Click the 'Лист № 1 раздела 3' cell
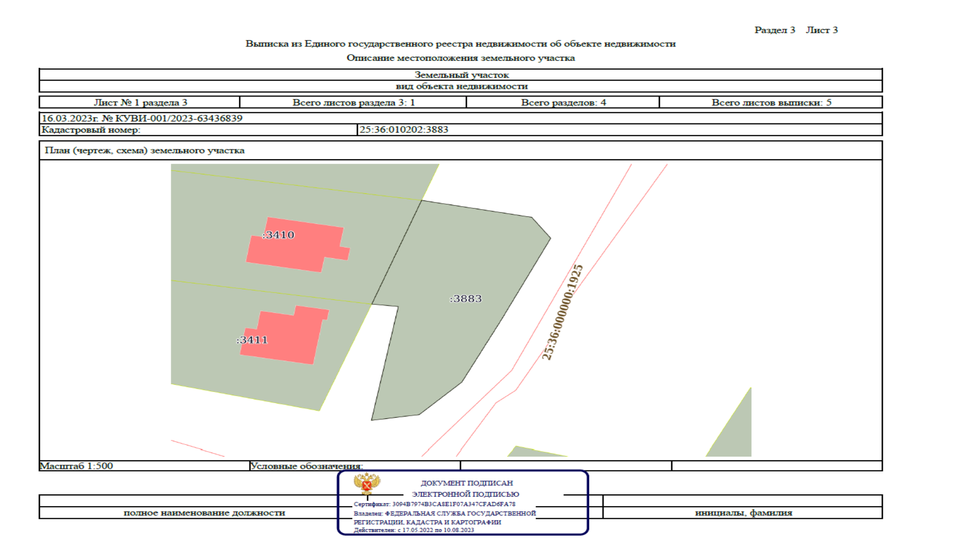Image resolution: width=980 pixels, height=551 pixels. click(140, 103)
